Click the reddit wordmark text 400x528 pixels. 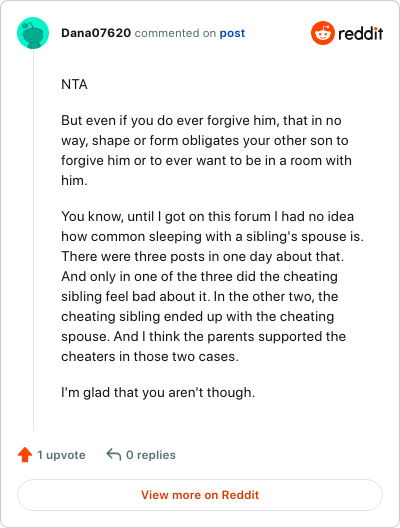360,33
